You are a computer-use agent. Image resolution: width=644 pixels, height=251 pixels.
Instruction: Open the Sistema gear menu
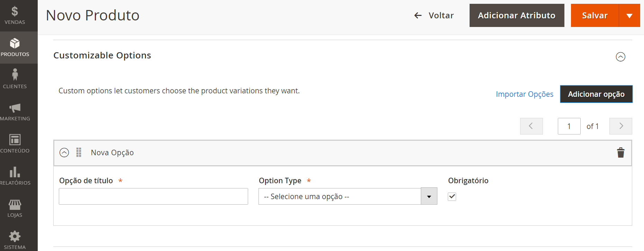15,240
